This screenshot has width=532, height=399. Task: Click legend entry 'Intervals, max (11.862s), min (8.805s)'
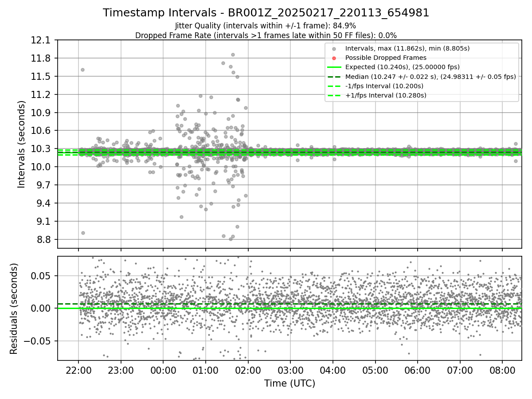pos(407,48)
